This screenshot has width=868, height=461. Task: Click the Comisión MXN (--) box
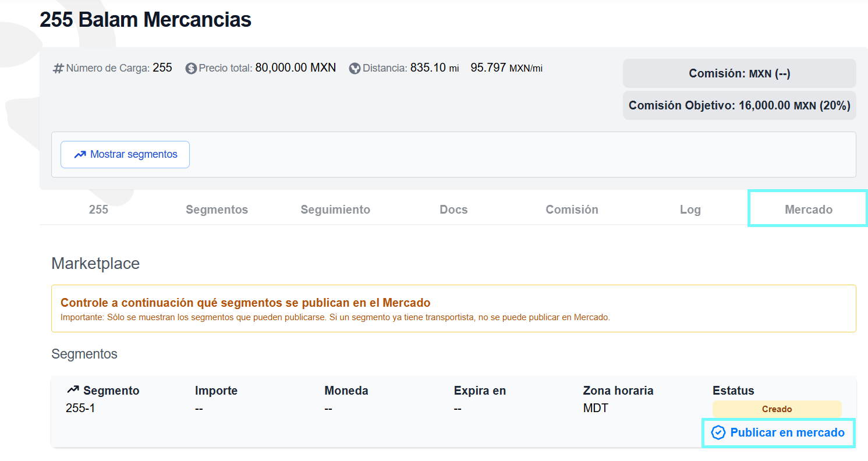(x=739, y=73)
